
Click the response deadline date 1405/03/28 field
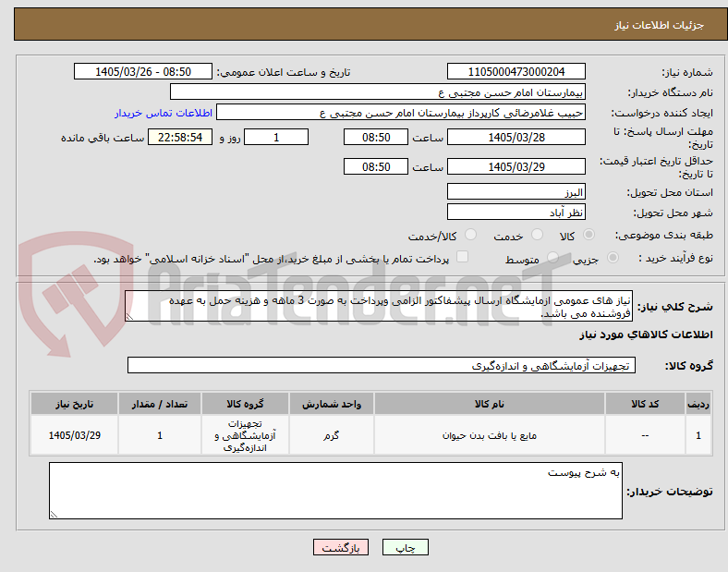pyautogui.click(x=516, y=138)
